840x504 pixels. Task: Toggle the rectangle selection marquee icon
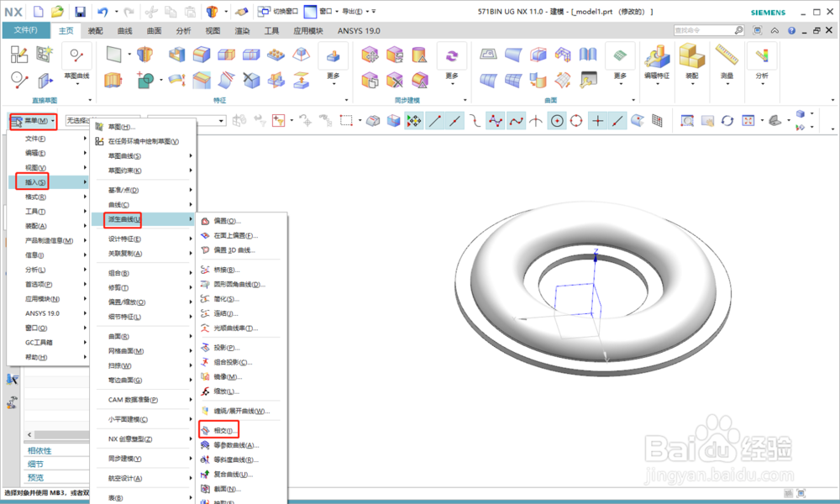point(346,121)
